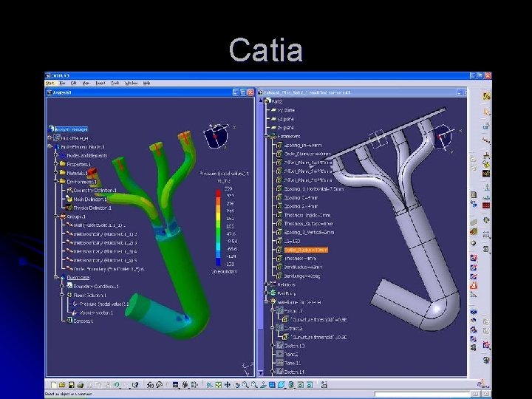Click the Capture image icon in bottom toolbar

(324, 385)
